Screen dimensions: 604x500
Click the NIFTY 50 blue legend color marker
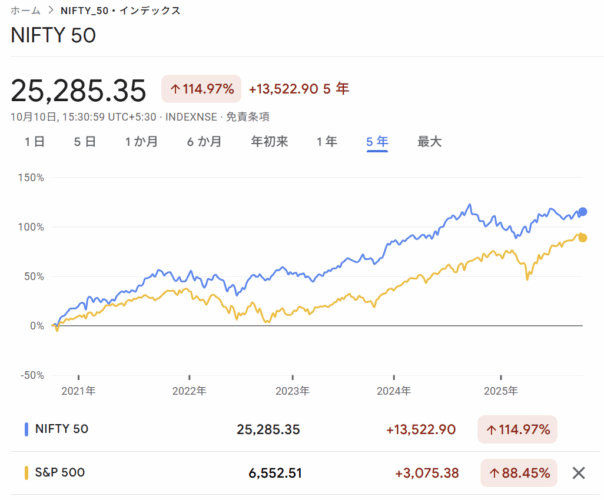26,429
